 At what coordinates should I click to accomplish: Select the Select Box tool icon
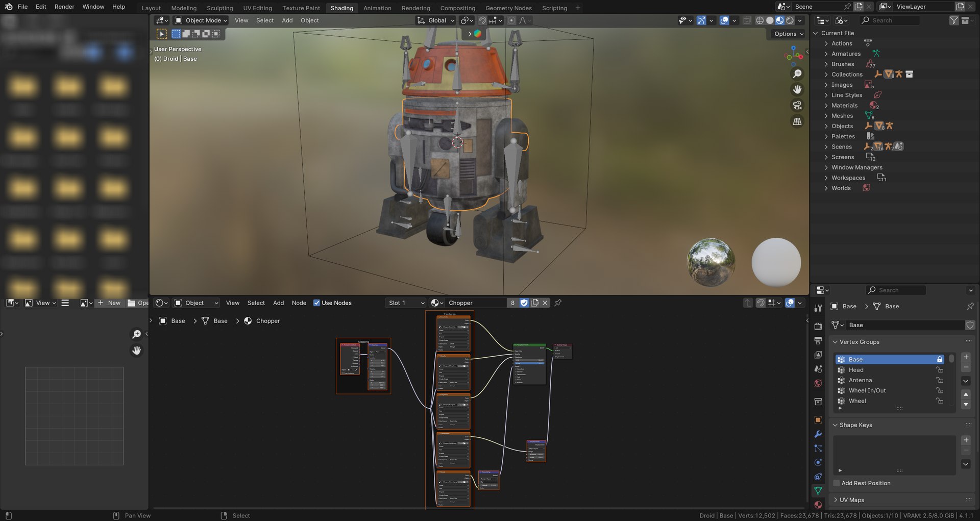tap(161, 34)
